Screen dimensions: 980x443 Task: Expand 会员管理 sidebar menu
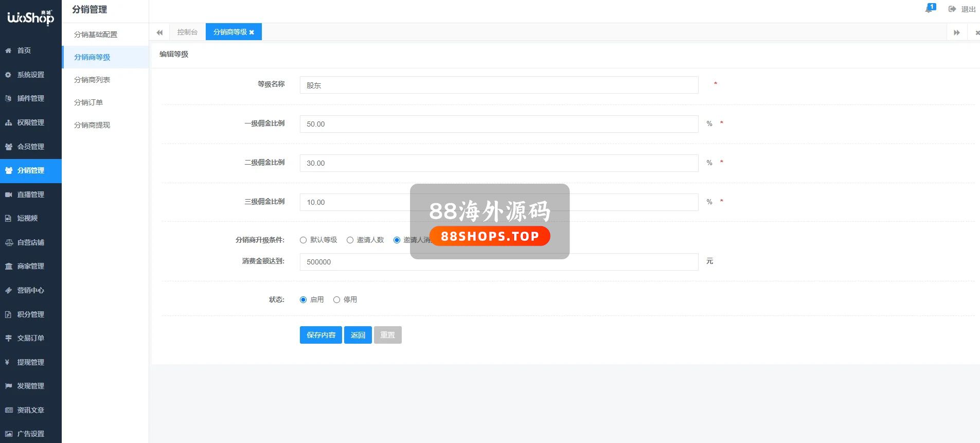pyautogui.click(x=30, y=147)
